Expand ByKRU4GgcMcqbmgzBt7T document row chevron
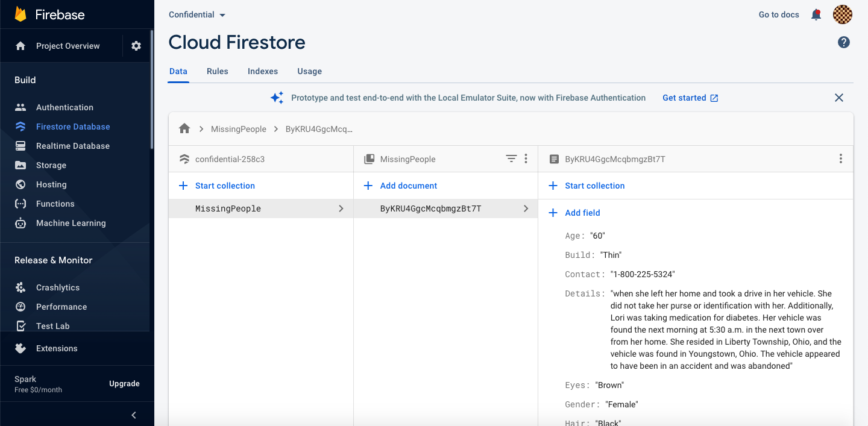Viewport: 868px width, 426px height. coord(526,208)
